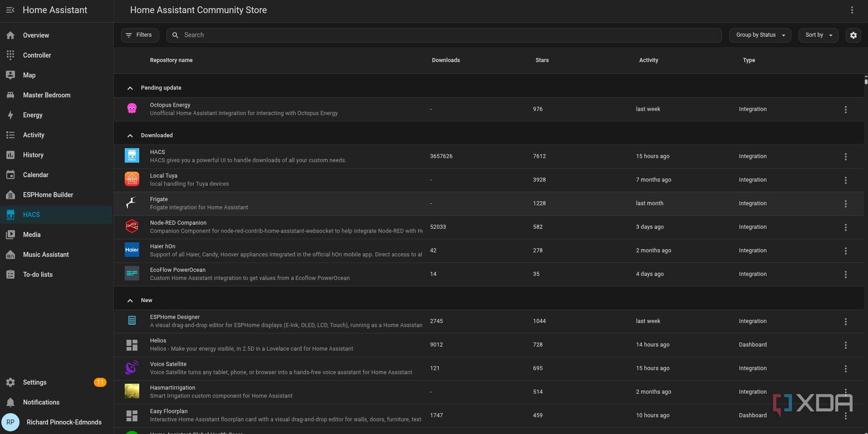Collapse the Downloaded group
This screenshot has height=434, width=868.
130,135
